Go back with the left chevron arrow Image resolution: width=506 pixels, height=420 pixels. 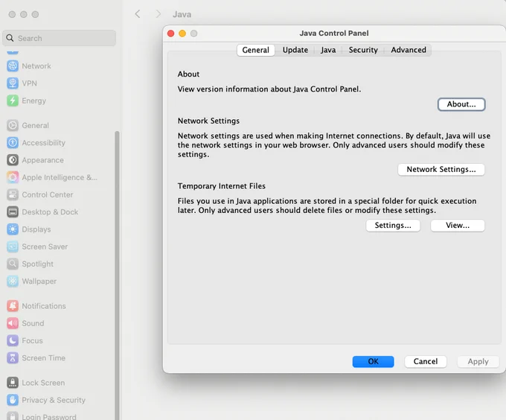coord(138,14)
